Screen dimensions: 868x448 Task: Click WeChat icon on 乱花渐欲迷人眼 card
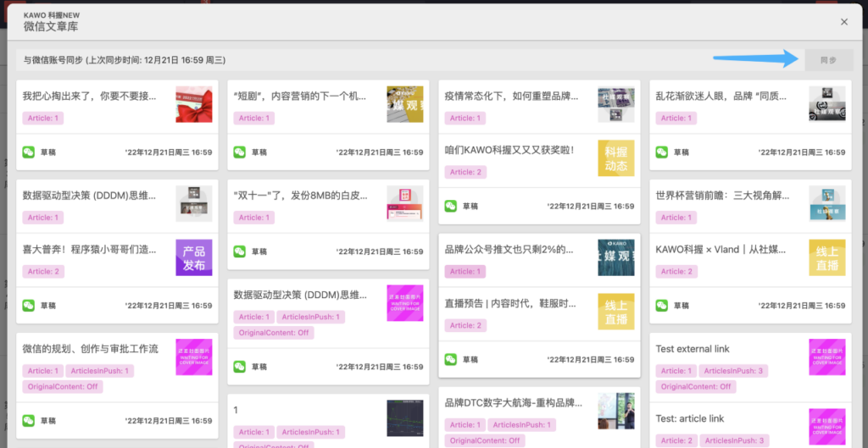click(661, 152)
